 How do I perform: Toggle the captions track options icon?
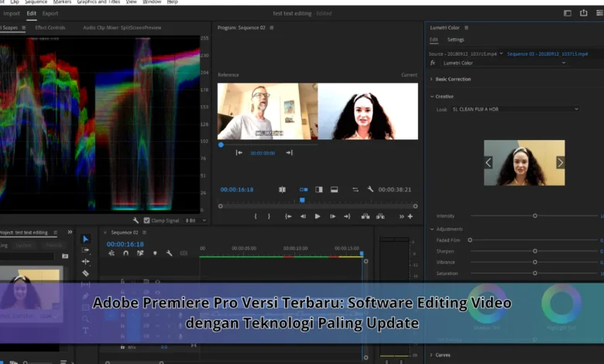click(x=184, y=253)
